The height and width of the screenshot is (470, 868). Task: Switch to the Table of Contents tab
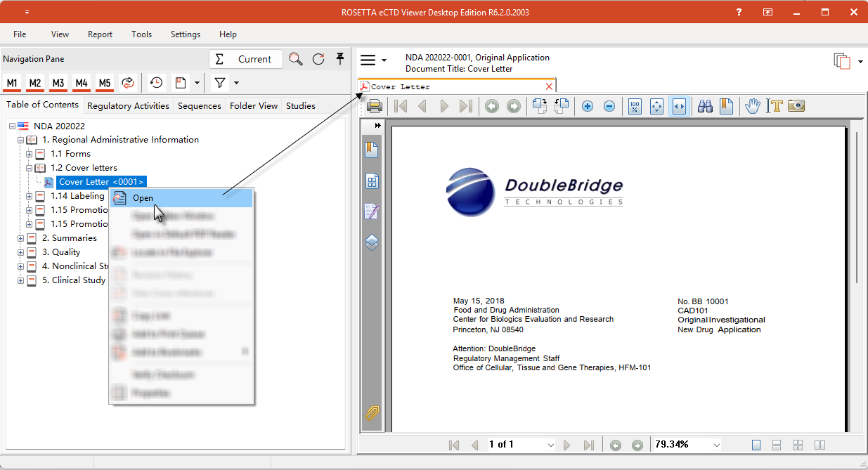pyautogui.click(x=43, y=105)
